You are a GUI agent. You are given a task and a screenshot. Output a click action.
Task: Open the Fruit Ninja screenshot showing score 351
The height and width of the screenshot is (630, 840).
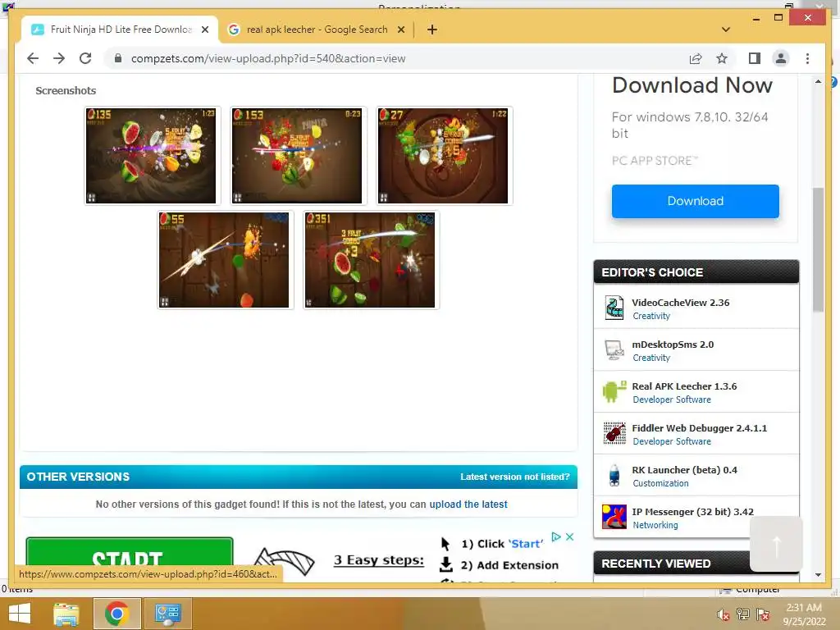371,260
